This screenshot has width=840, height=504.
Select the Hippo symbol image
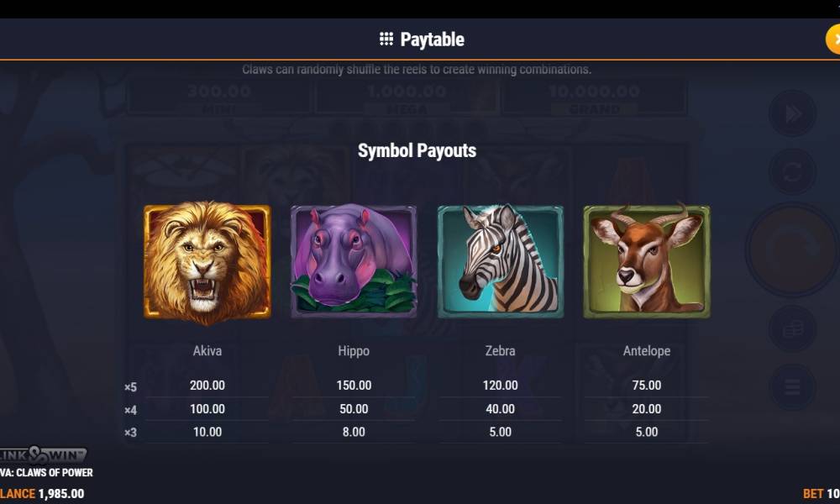pos(354,261)
